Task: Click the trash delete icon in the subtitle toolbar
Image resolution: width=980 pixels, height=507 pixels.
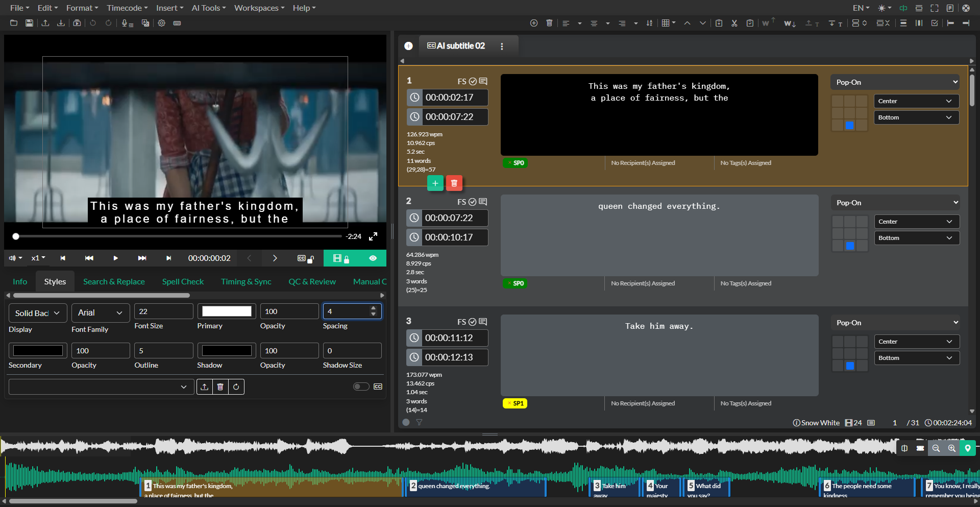Action: coord(549,23)
